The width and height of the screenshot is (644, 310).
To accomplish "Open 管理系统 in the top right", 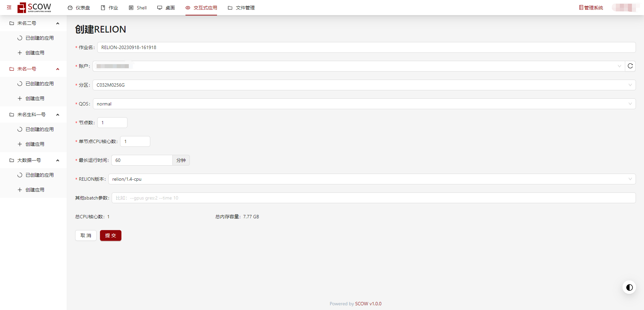I will coord(591,8).
